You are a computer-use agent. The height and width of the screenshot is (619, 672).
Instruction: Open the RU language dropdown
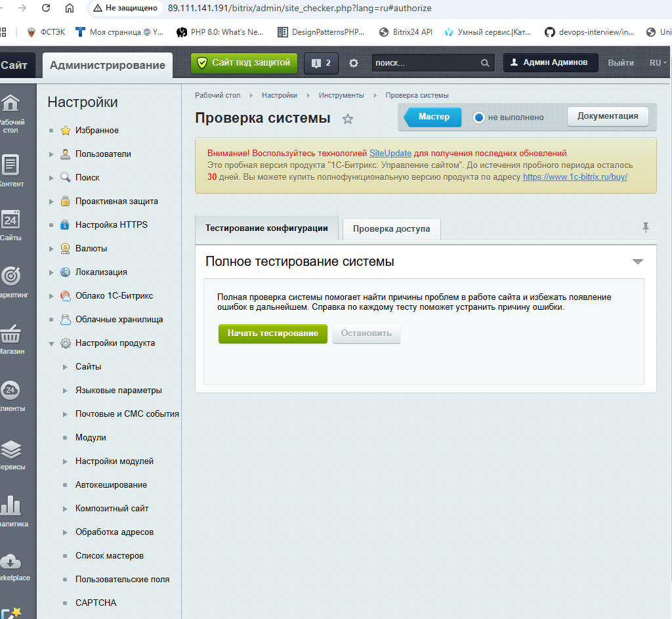point(658,63)
